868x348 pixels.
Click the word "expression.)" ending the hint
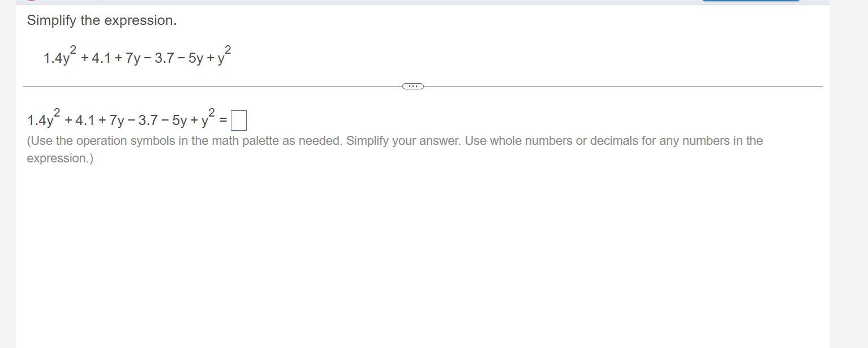click(x=60, y=158)
